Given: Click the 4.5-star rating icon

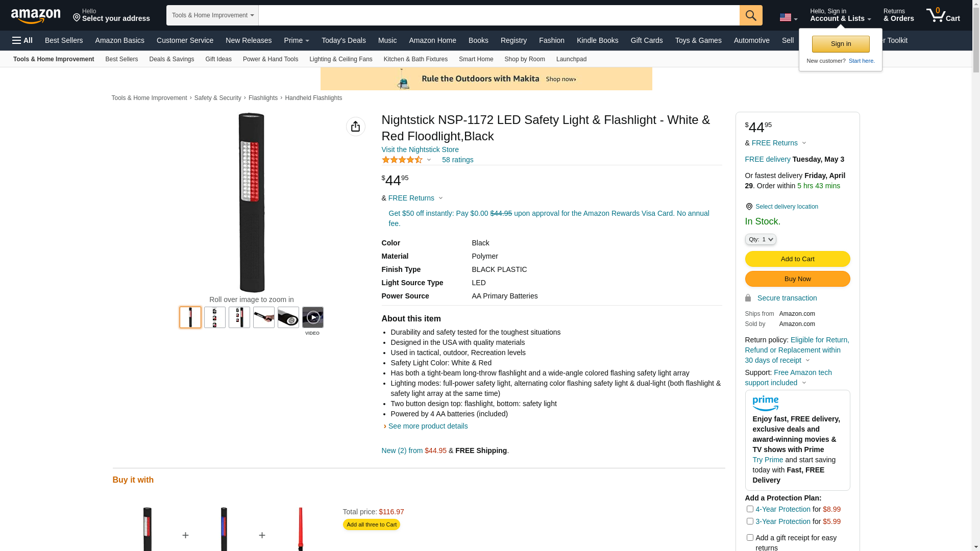Looking at the screenshot, I should coord(402,160).
